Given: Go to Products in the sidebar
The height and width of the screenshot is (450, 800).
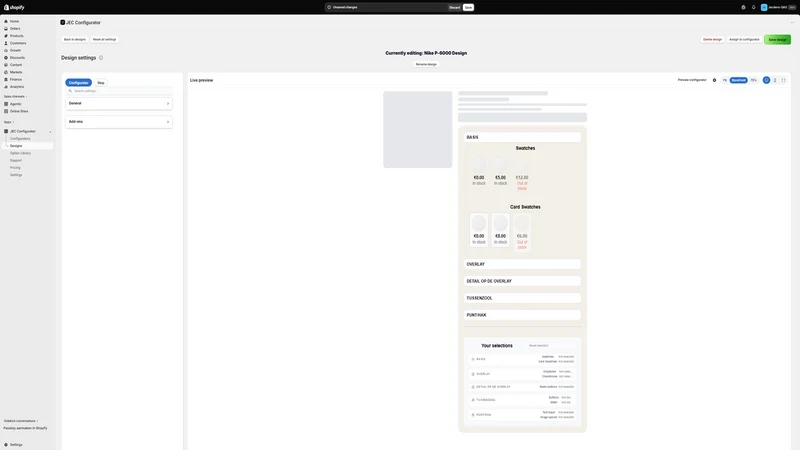Looking at the screenshot, I should coord(16,36).
